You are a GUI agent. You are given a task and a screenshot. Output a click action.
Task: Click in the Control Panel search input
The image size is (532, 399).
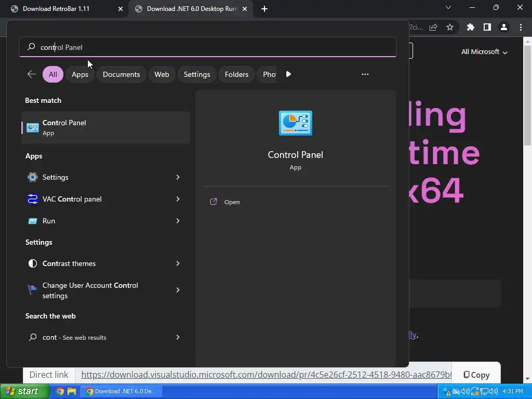click(x=208, y=47)
